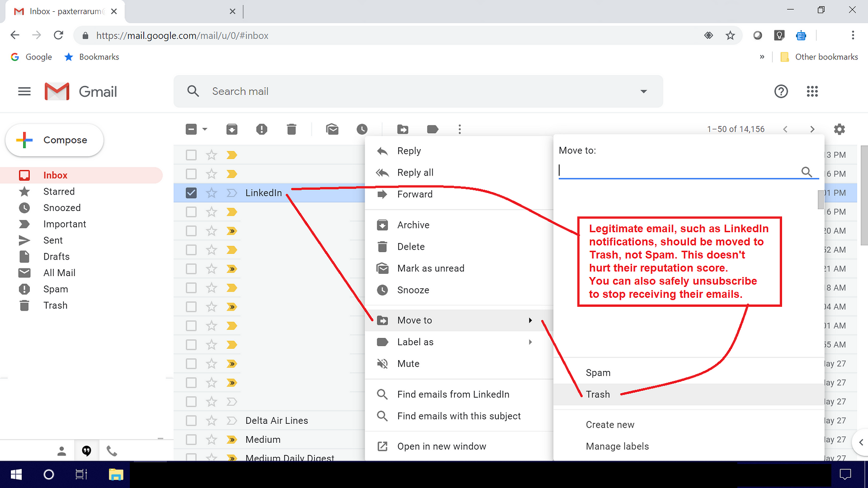868x488 pixels.
Task: Click the magnifier in the Move to search box
Action: [x=807, y=172]
